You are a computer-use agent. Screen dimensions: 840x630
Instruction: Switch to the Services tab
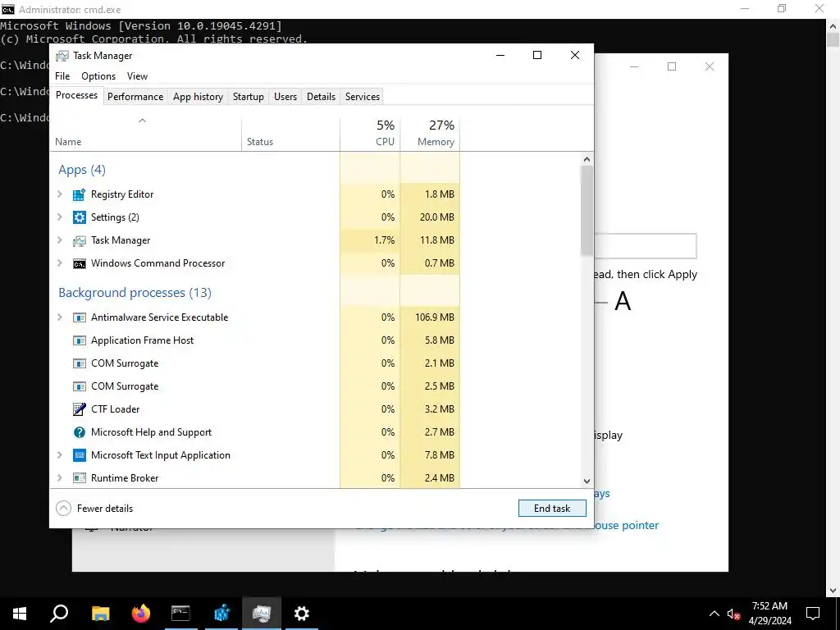click(362, 97)
